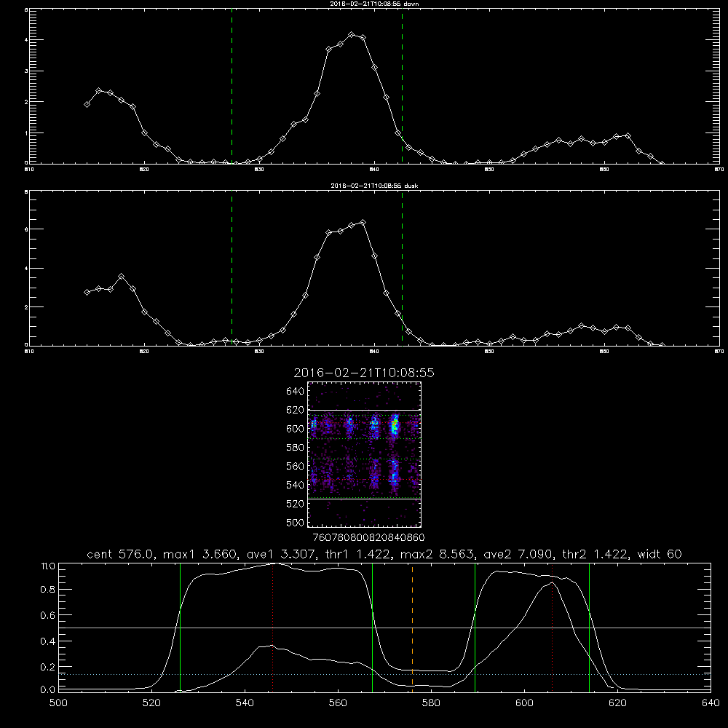The height and width of the screenshot is (728, 728).
Task: Select the 'widt 60' statistic text
Action: [x=660, y=554]
